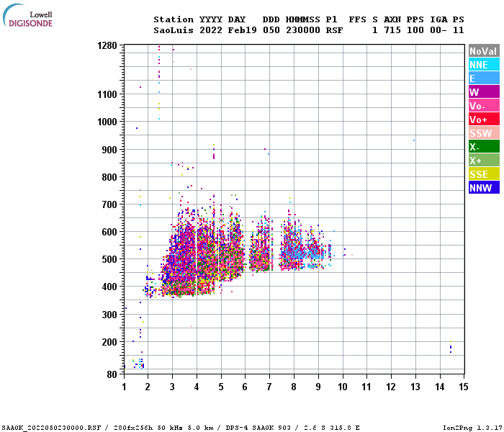Click the 700 height axis label

point(109,204)
